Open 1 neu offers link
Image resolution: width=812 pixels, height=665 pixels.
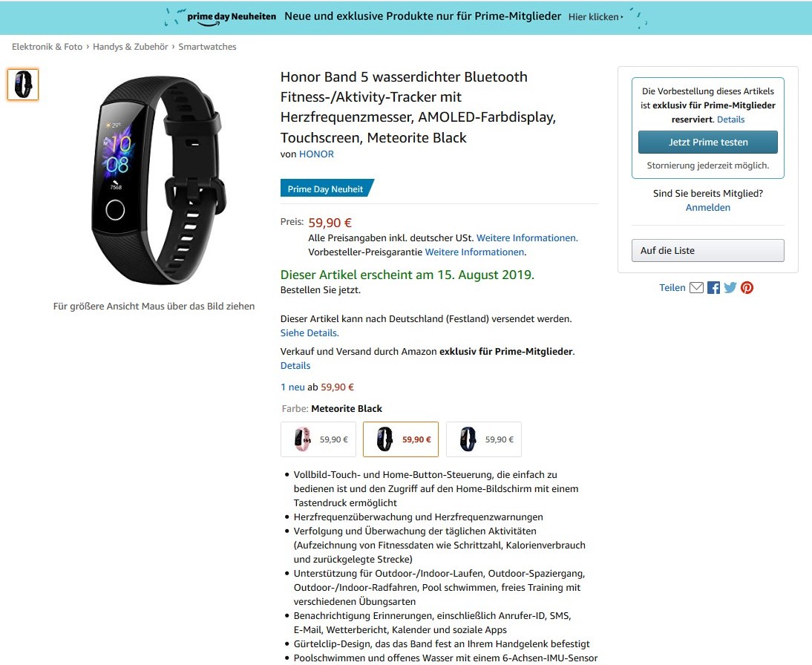292,387
